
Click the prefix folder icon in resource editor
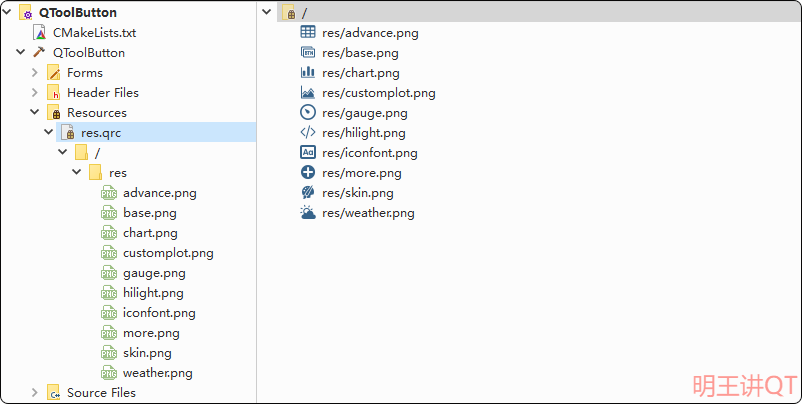pyautogui.click(x=288, y=12)
